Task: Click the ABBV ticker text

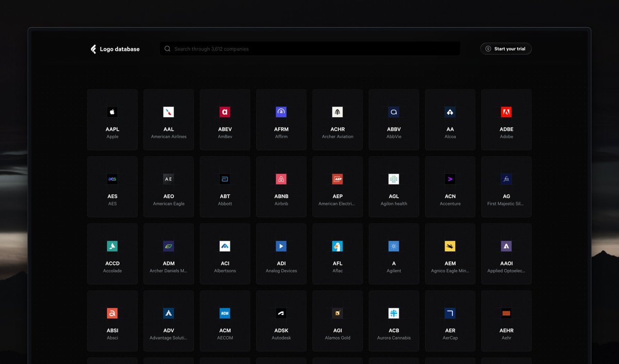Action: (394, 129)
